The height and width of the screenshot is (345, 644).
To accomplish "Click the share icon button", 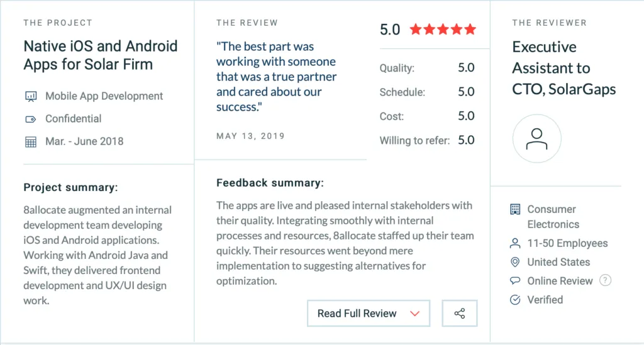I will click(x=460, y=314).
